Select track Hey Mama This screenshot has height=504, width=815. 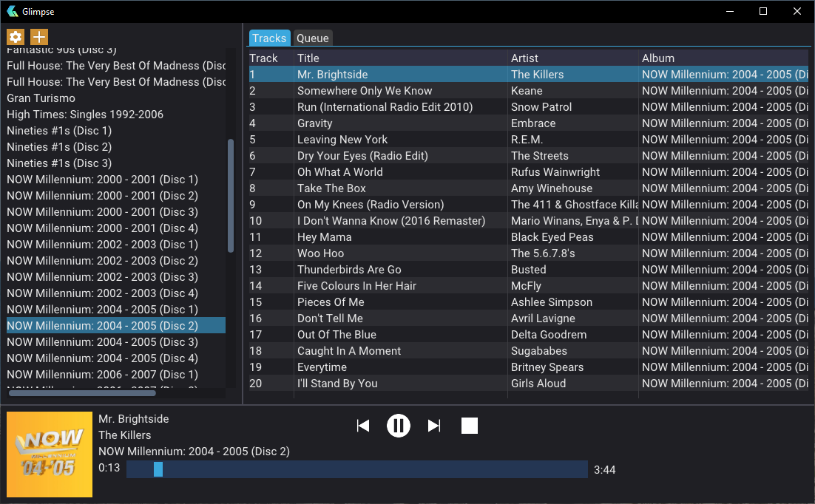[x=529, y=237]
